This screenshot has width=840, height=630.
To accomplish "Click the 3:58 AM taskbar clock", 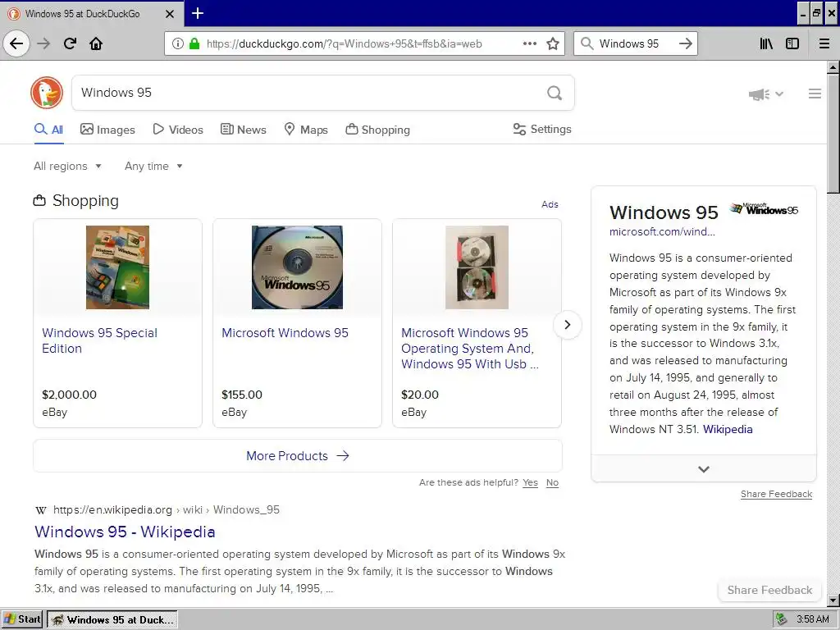I will tap(812, 619).
